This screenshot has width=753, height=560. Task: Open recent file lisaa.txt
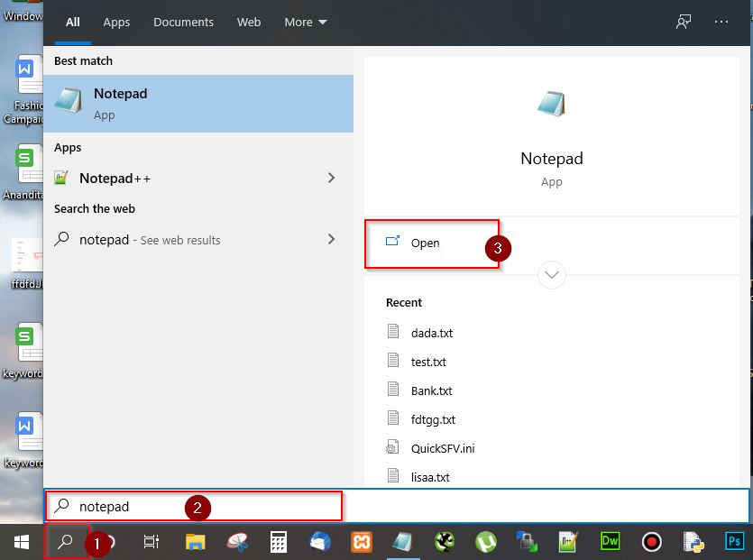coord(430,477)
